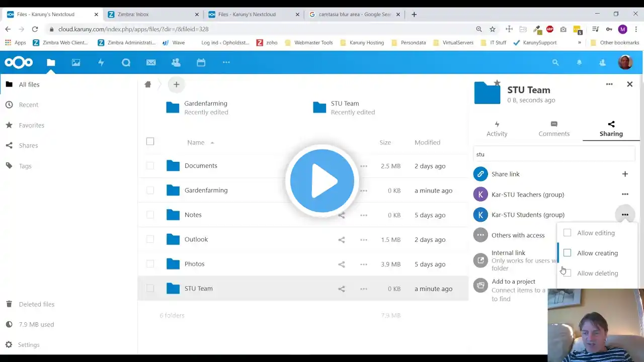Screen dimensions: 644x362
Task: Open the actions menu on the Outlook row
Action: pos(364,240)
